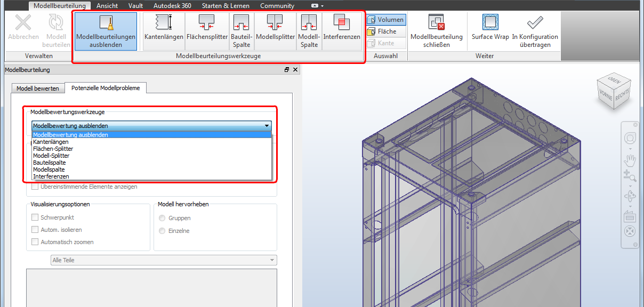Activate the Orbit tool in navigation bar
This screenshot has height=307, width=644.
click(x=630, y=196)
